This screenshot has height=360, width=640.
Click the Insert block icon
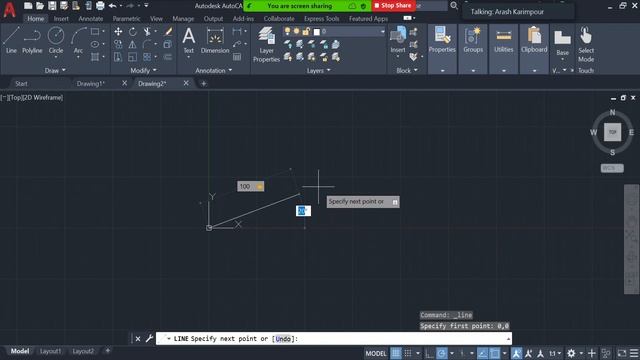pos(398,39)
